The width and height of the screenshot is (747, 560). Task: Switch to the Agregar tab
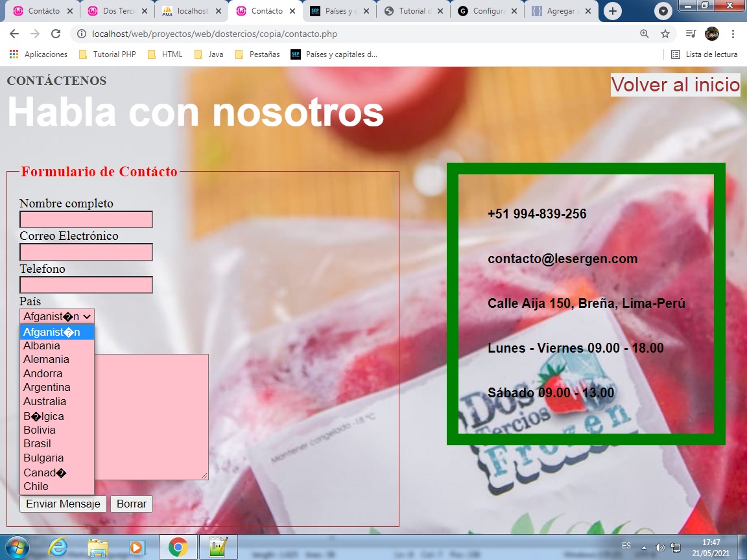[561, 11]
